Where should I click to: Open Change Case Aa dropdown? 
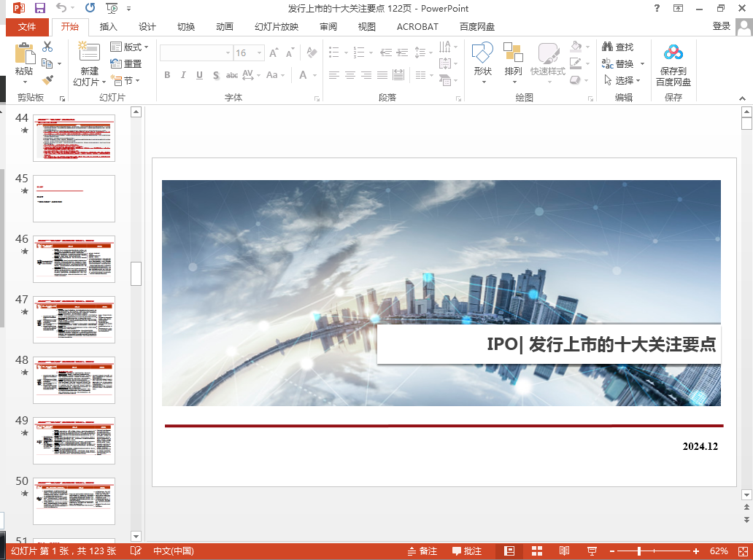[276, 75]
